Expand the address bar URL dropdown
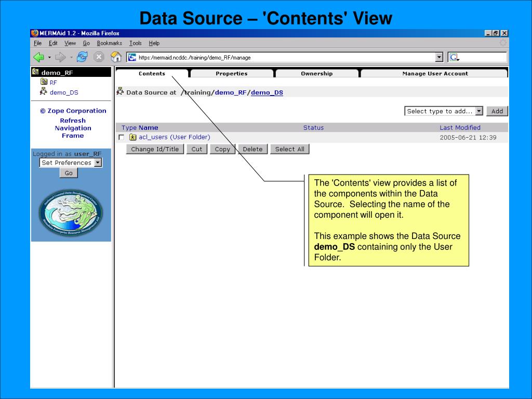 coord(439,57)
